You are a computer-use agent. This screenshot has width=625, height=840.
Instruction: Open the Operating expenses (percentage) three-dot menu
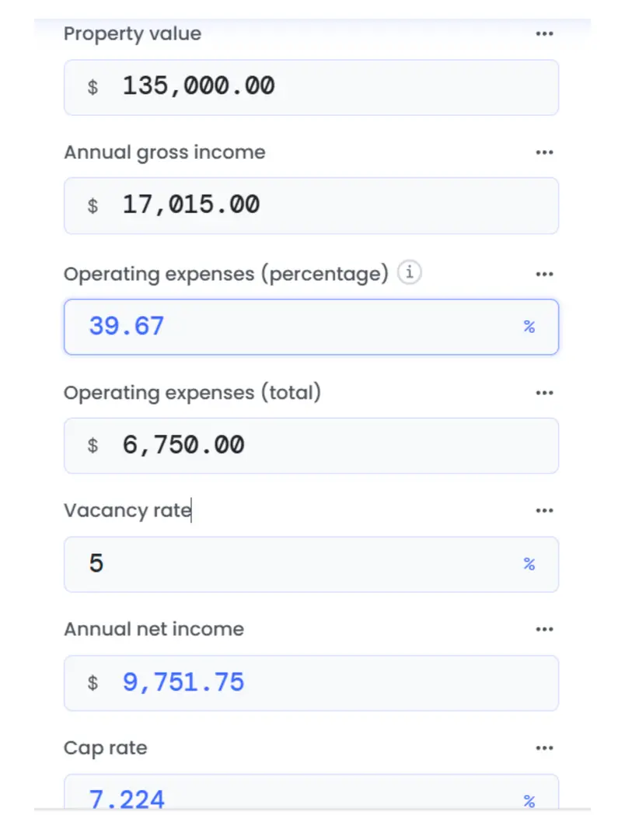[x=544, y=274]
